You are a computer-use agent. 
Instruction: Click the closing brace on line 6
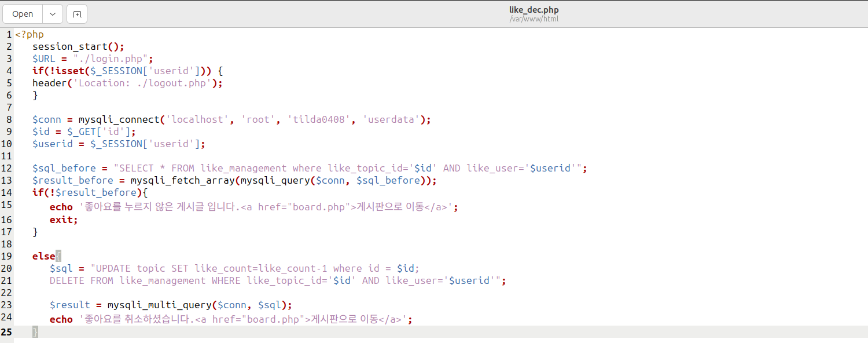pyautogui.click(x=35, y=95)
